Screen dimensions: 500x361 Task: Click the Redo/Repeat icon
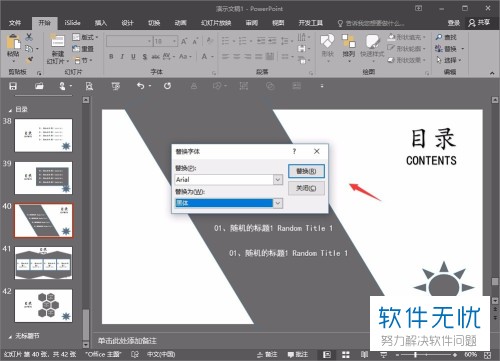[x=167, y=86]
